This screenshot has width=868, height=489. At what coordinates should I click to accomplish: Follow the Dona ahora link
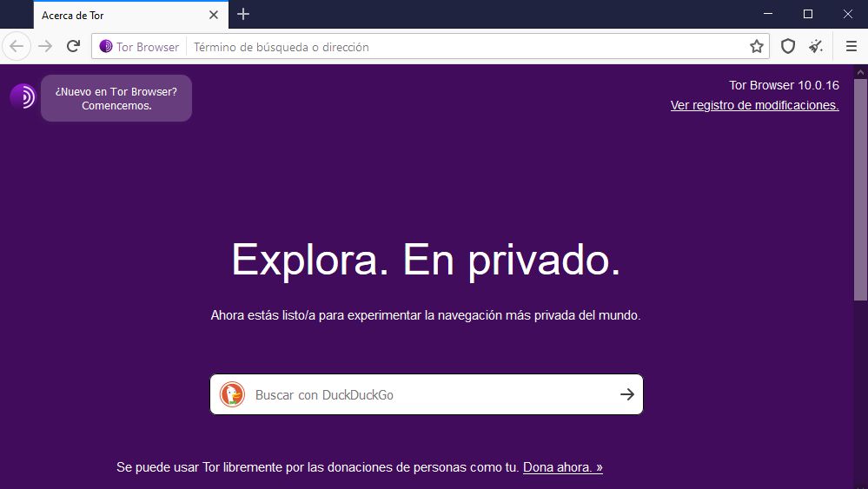[x=562, y=467]
